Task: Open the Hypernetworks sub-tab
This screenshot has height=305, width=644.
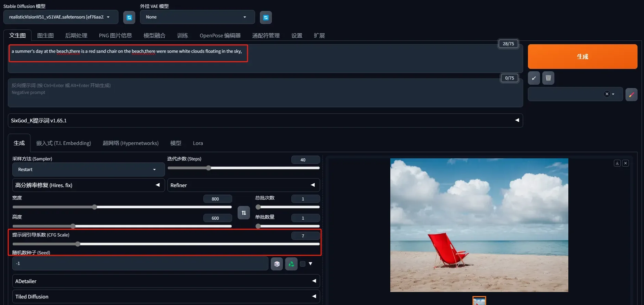Action: [x=131, y=143]
